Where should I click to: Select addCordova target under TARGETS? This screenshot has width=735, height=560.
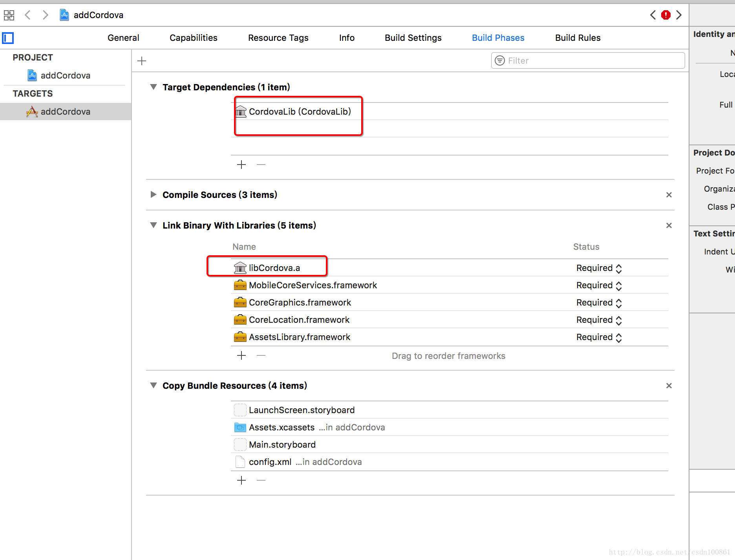[x=66, y=112]
